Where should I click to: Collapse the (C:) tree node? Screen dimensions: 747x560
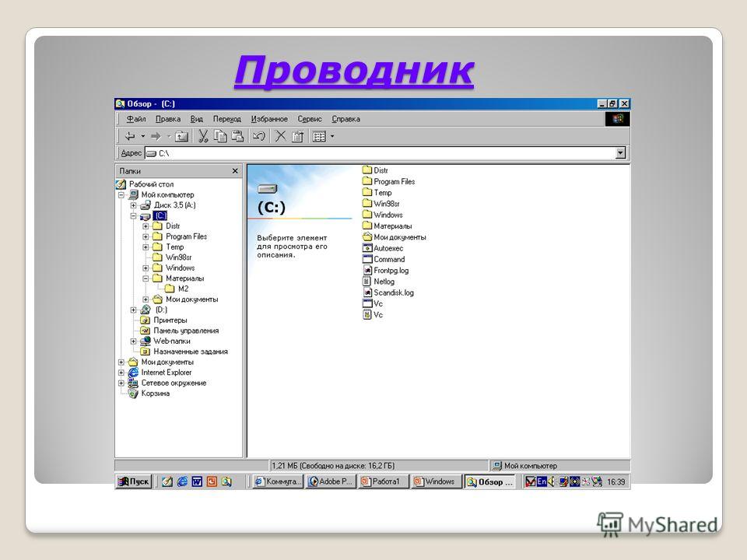[x=134, y=215]
